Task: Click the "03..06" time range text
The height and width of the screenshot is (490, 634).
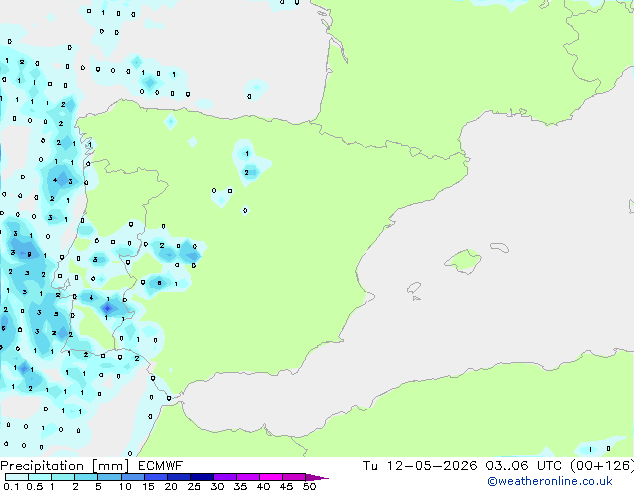Action: [x=507, y=466]
